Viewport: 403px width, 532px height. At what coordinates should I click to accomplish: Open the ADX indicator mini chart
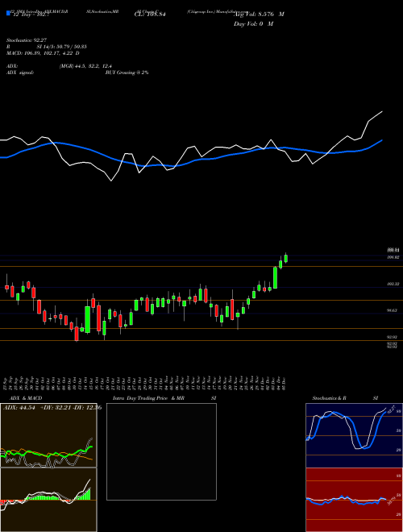(x=48, y=435)
